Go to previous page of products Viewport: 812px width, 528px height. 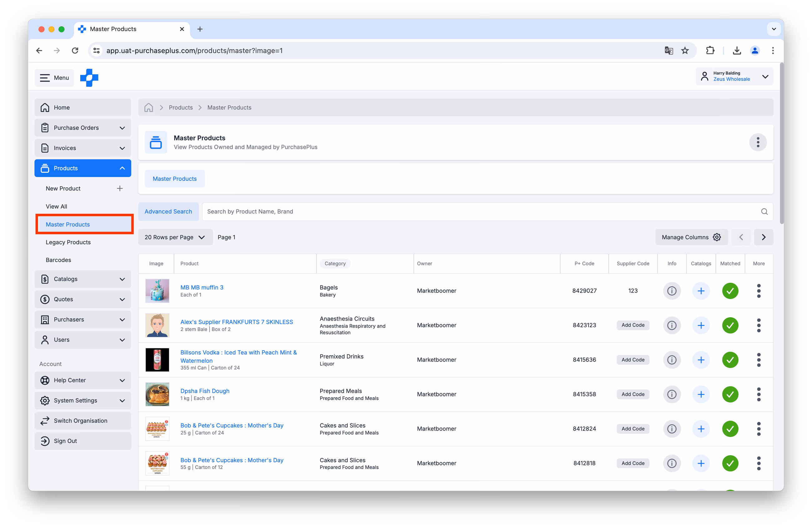[x=741, y=237]
